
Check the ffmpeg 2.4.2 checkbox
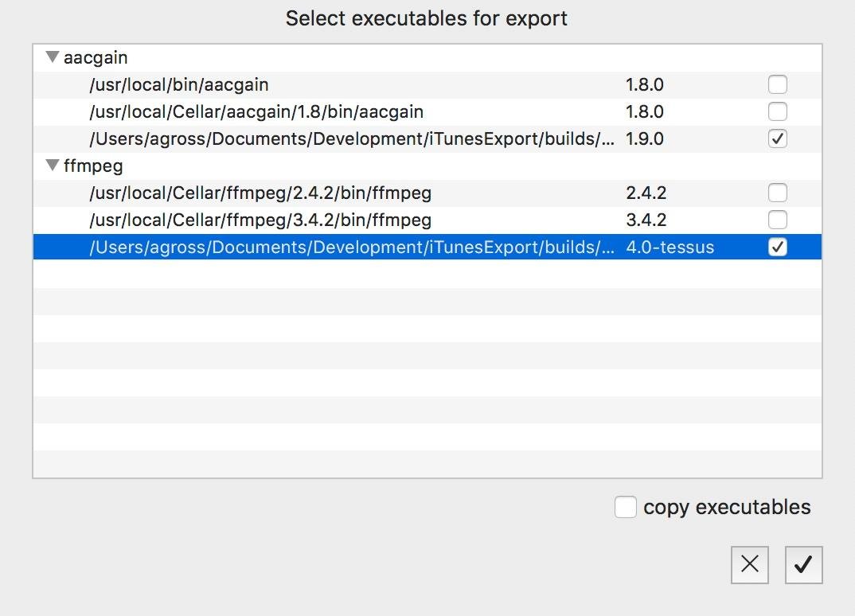pyautogui.click(x=777, y=193)
